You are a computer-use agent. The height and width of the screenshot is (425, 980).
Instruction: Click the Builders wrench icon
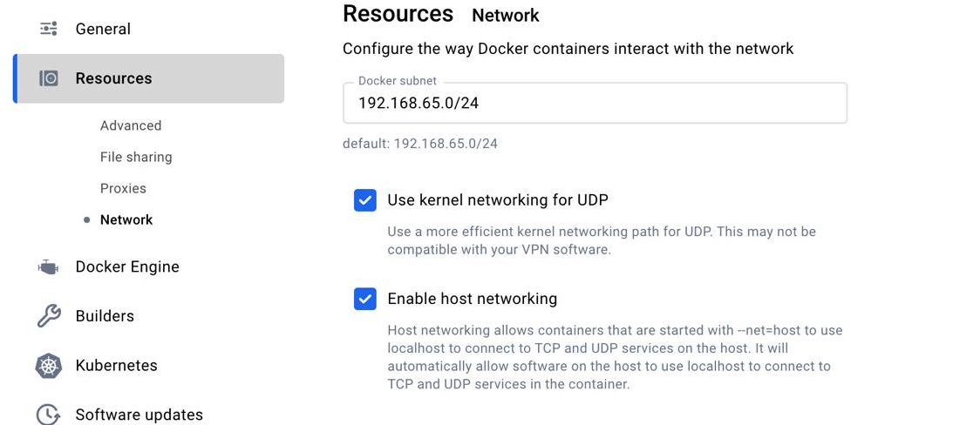point(49,316)
